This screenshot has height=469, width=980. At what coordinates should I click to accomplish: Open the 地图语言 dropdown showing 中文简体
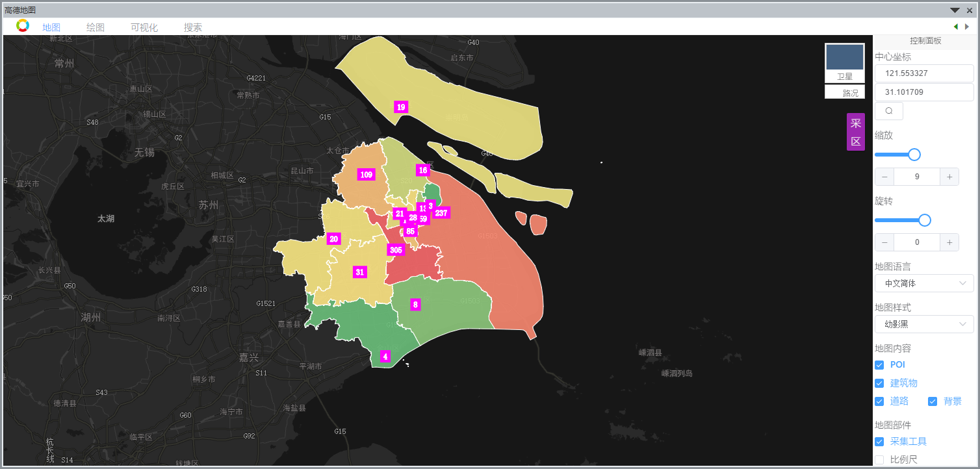[x=924, y=283]
